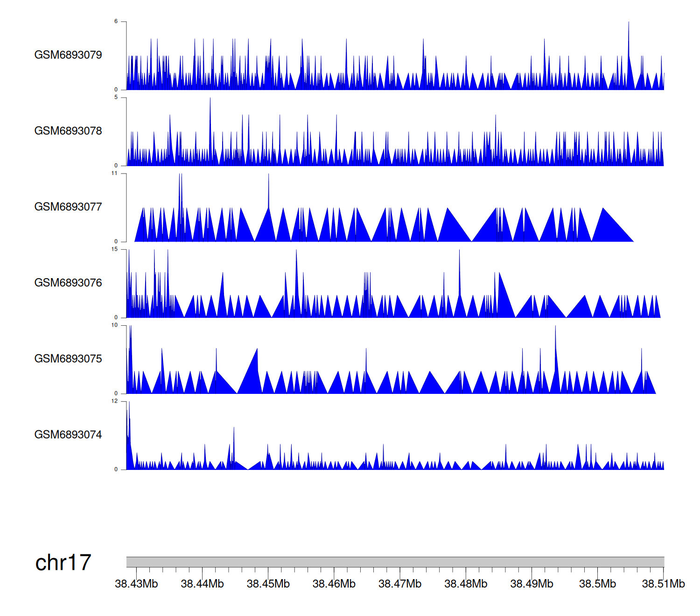Click the 38.45Mb axis tick label
Viewport: 700px width, 616px height.
[268, 584]
